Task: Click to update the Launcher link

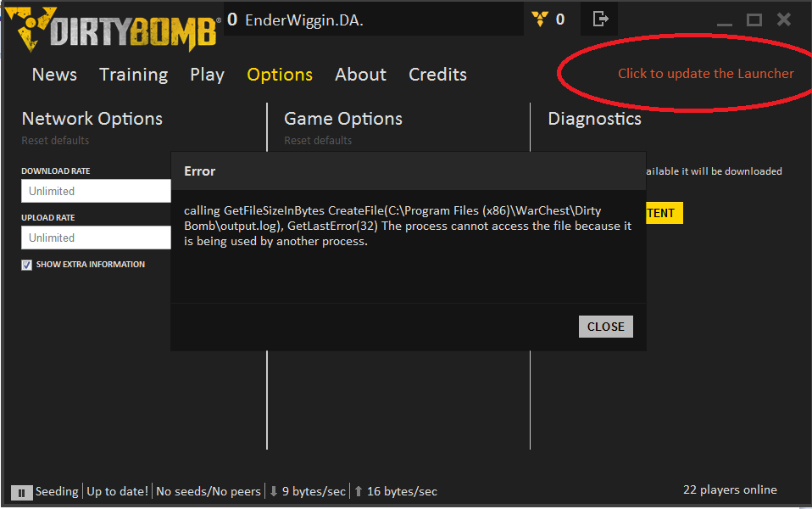Action: coord(705,73)
